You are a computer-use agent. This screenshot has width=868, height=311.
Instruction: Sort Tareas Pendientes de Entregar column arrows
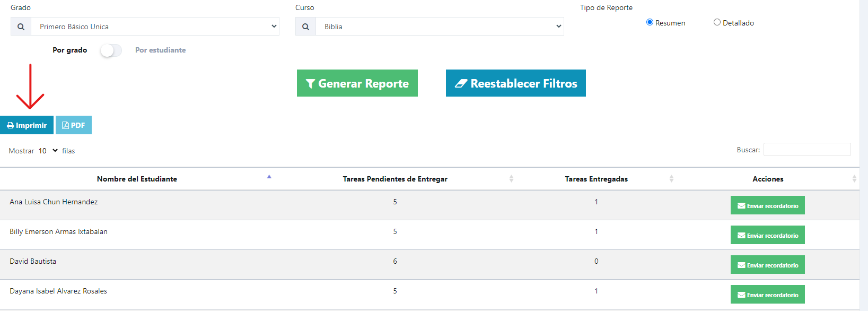coord(511,179)
